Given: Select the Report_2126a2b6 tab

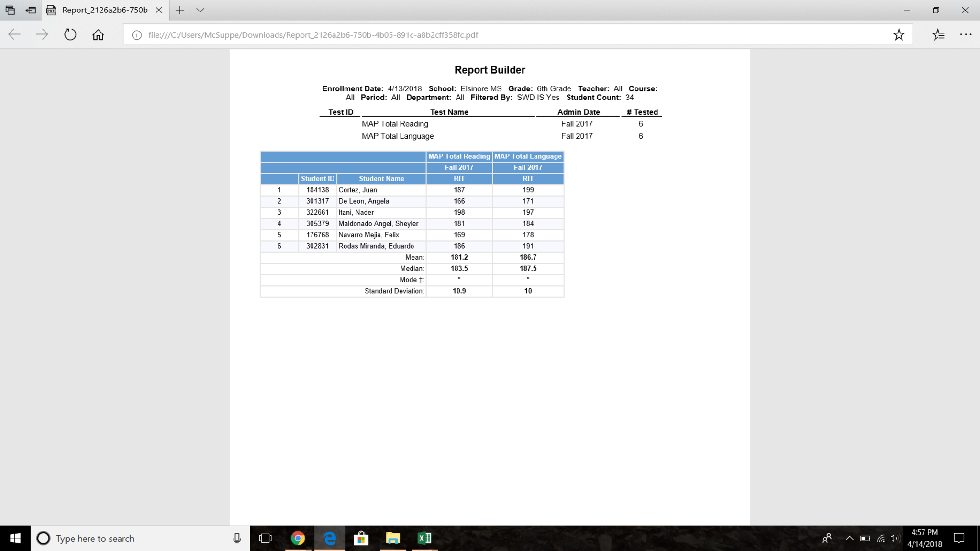Looking at the screenshot, I should [104, 10].
